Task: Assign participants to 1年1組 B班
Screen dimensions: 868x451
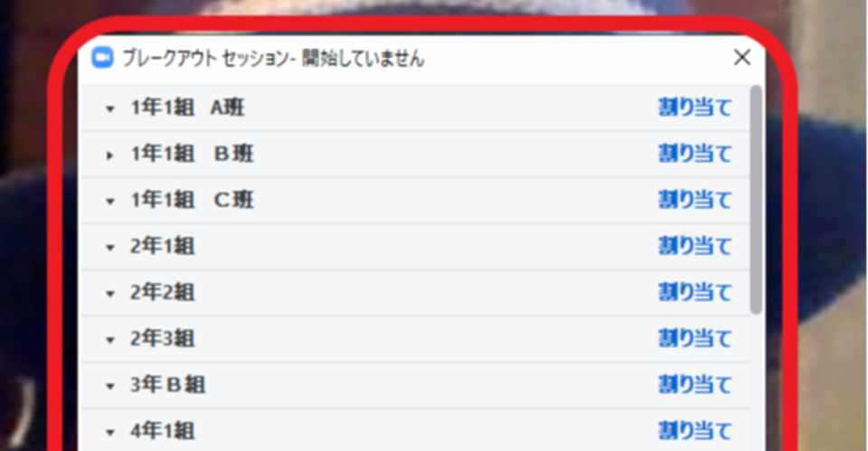Action: [x=694, y=154]
